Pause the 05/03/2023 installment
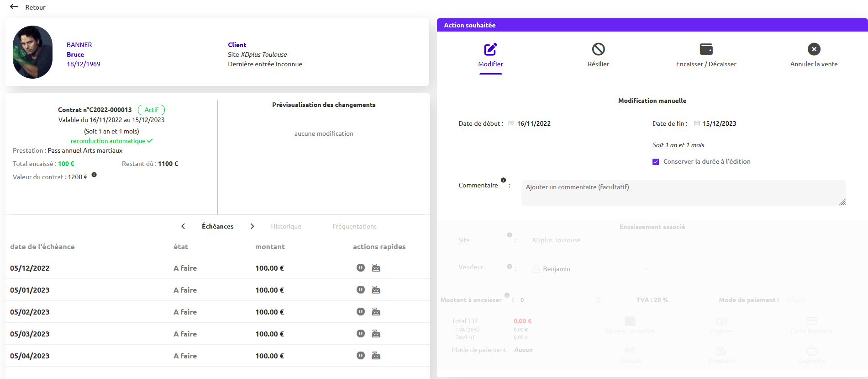The width and height of the screenshot is (868, 379). [361, 334]
